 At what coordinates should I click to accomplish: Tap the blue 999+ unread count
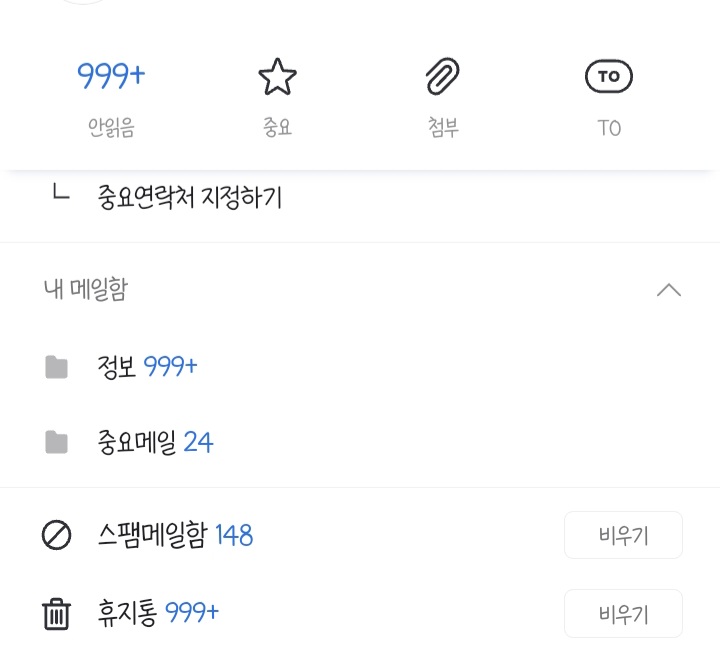pyautogui.click(x=111, y=76)
